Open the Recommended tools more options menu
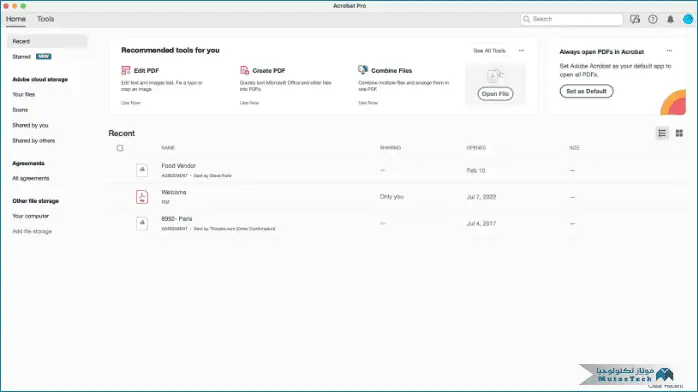The width and height of the screenshot is (698, 392). tap(521, 51)
